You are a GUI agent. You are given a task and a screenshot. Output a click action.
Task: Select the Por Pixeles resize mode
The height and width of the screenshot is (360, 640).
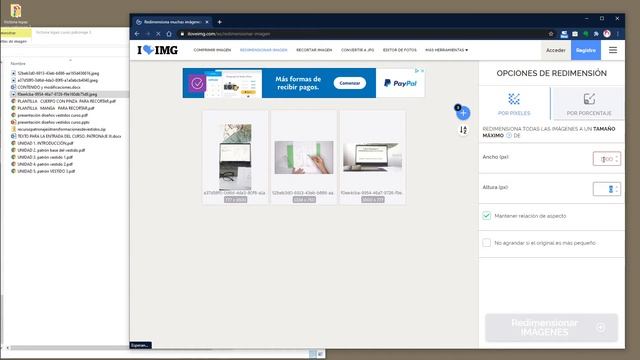point(514,104)
